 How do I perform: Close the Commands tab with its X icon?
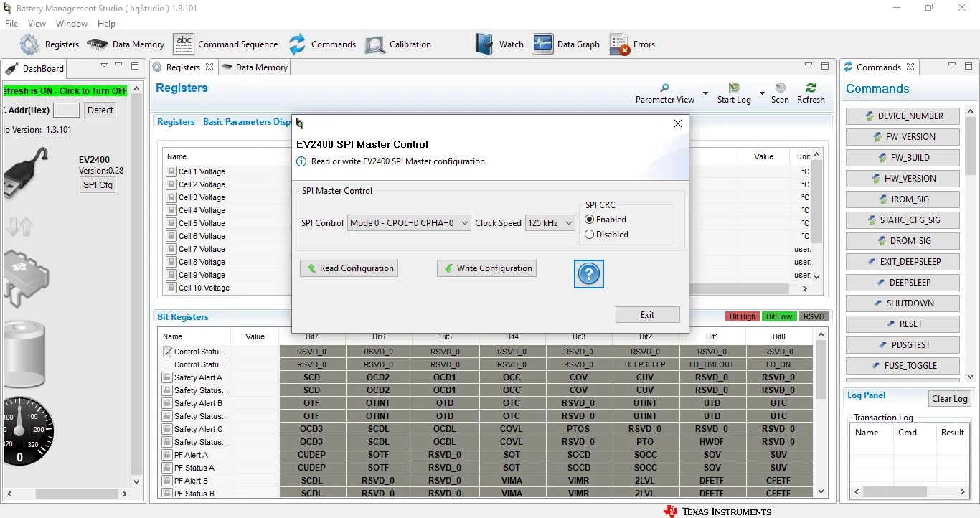click(910, 67)
